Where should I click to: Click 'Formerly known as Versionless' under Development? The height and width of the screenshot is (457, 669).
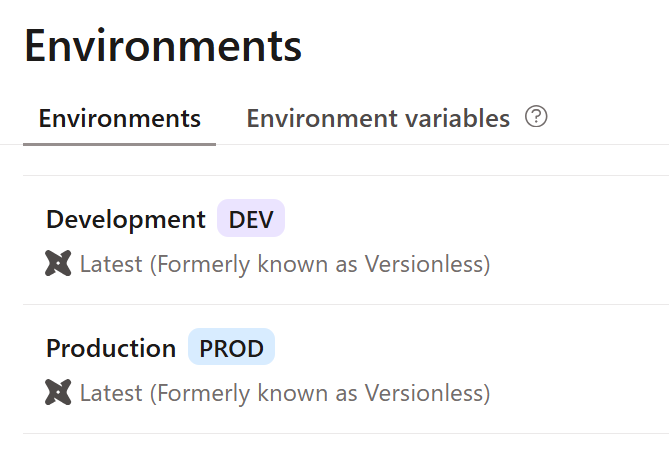coord(320,264)
